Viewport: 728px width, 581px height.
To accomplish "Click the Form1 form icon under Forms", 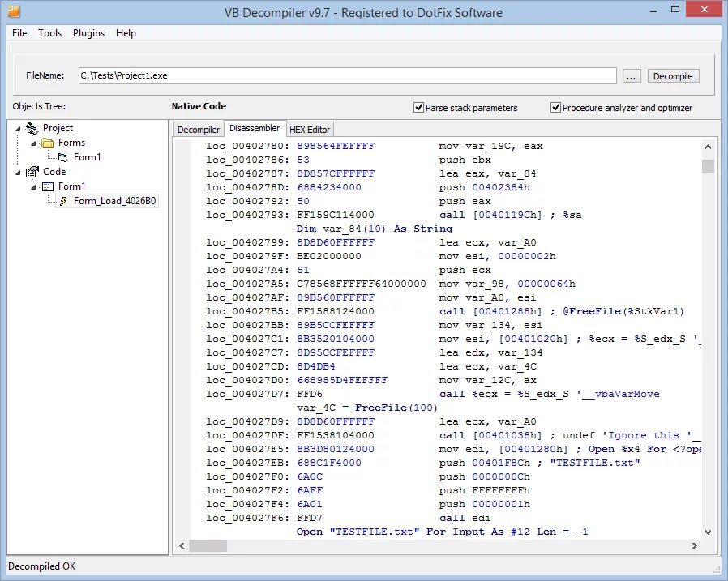I will pos(63,158).
